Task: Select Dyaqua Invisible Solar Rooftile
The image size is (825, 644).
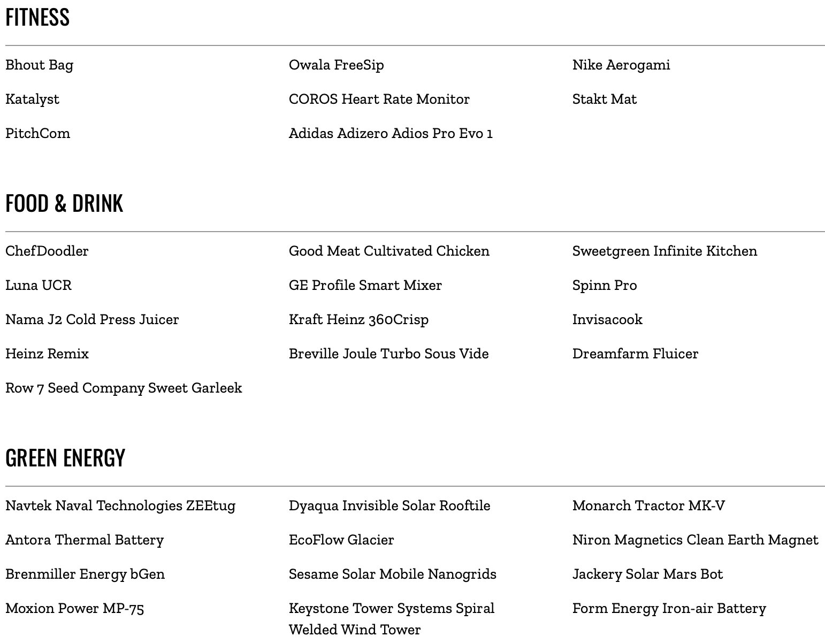Action: click(x=389, y=506)
